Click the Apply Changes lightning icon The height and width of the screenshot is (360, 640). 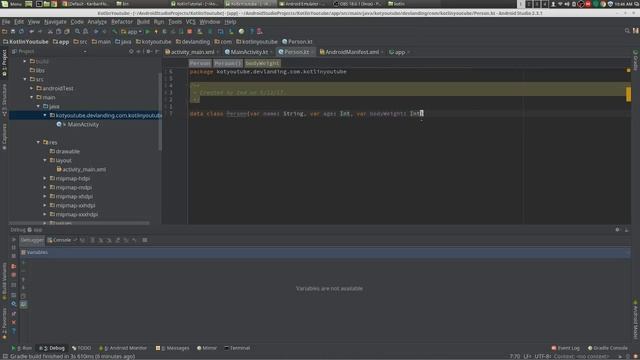coord(156,31)
